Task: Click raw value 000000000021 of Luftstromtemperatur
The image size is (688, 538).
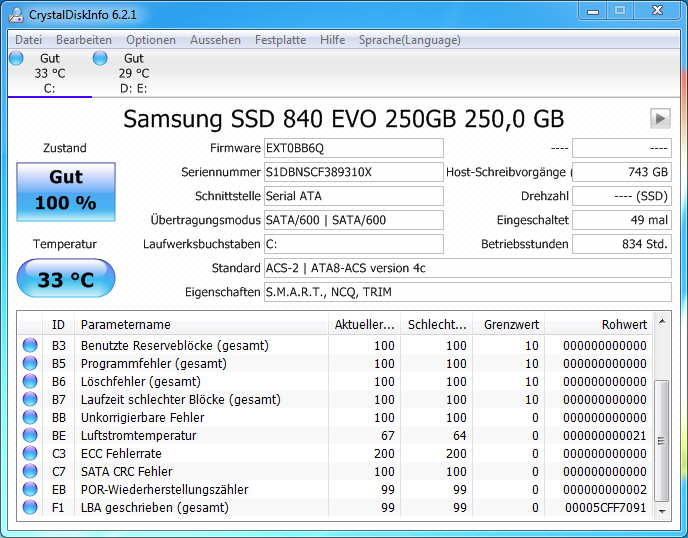Action: click(605, 436)
